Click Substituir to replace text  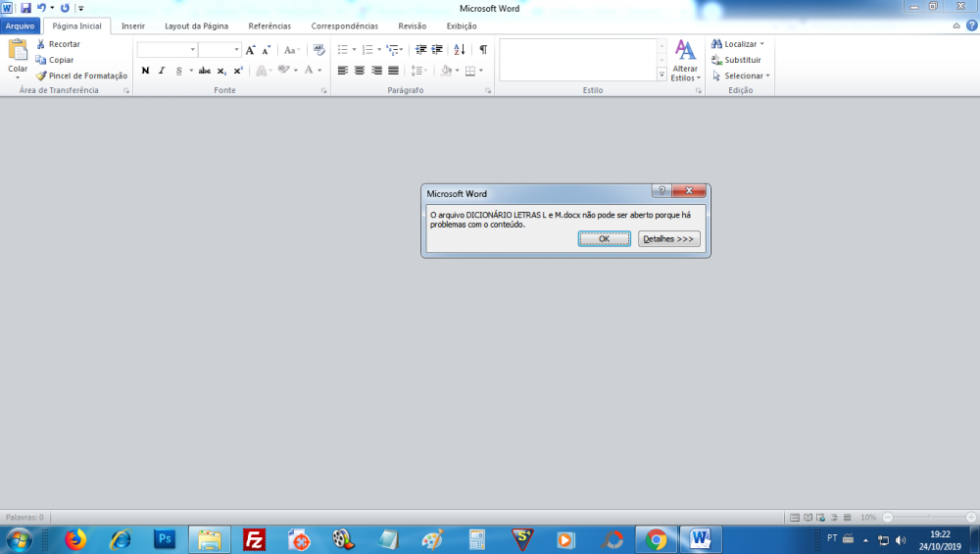736,60
